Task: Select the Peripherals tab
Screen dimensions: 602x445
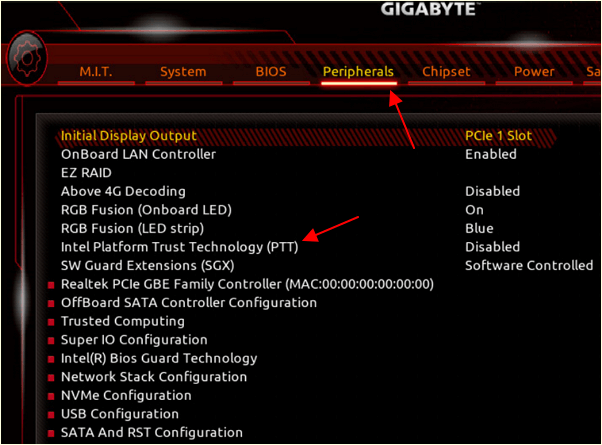Action: (x=358, y=72)
